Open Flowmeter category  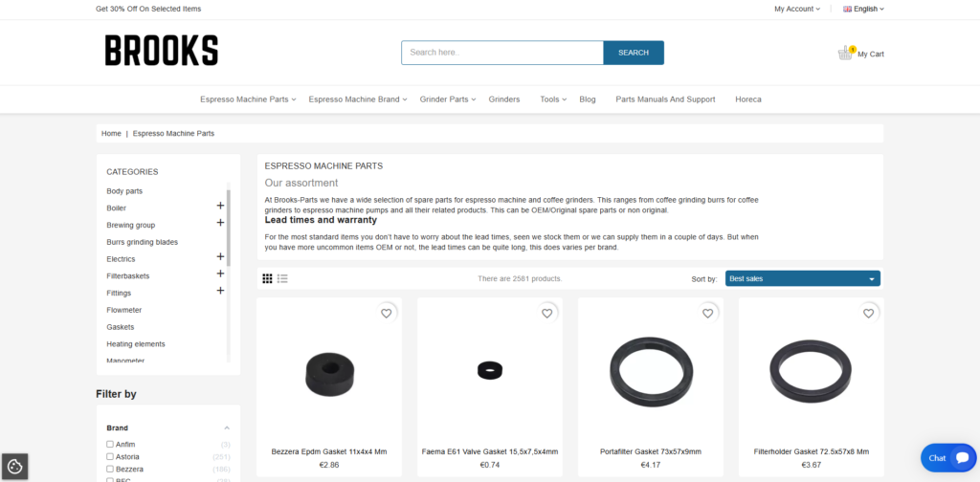(123, 310)
